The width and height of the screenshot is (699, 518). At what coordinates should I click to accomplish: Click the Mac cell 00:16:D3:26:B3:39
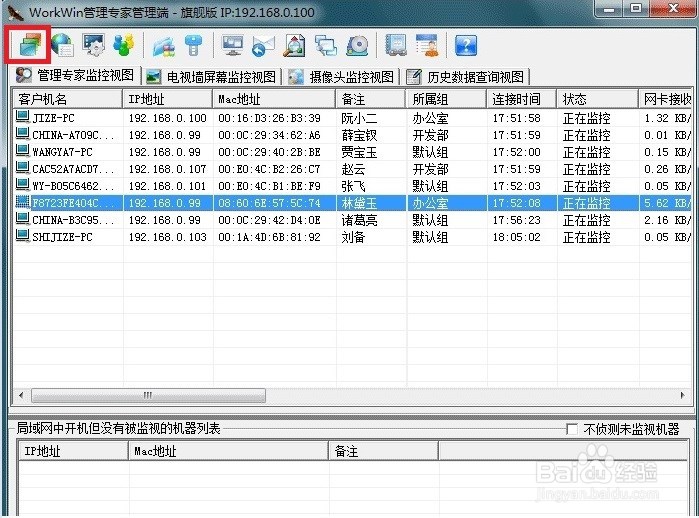(269, 119)
